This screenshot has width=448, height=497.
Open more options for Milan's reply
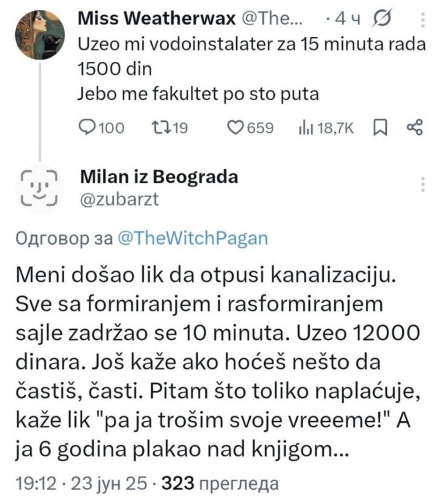click(423, 184)
